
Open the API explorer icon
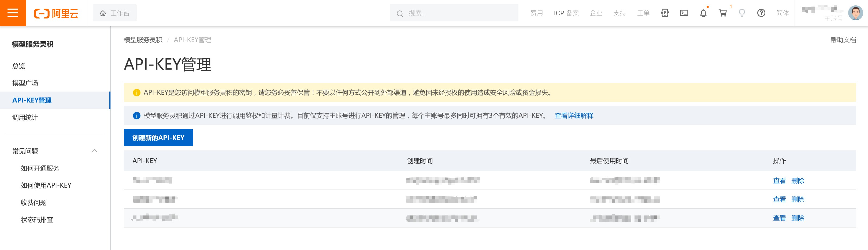[x=665, y=13]
